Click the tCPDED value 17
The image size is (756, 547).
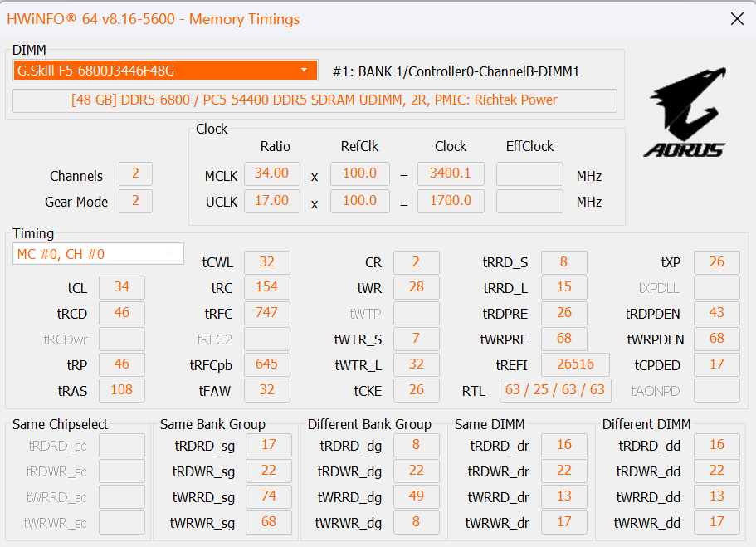click(x=717, y=364)
